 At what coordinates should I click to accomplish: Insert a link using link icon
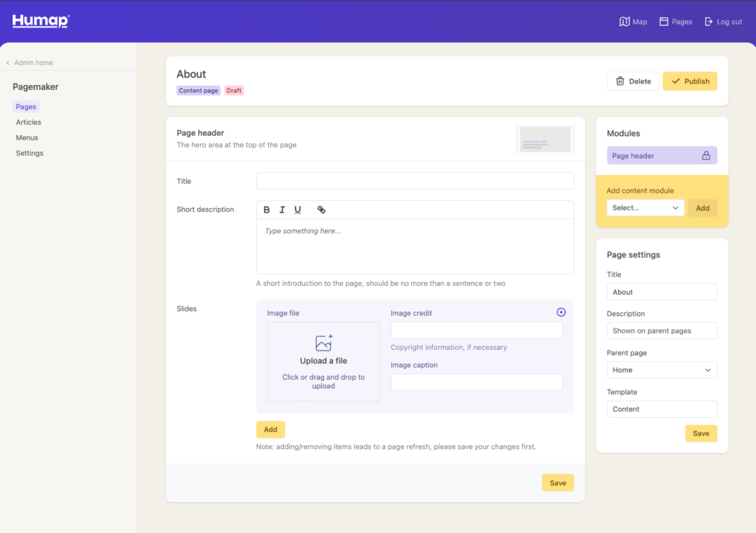pos(321,210)
